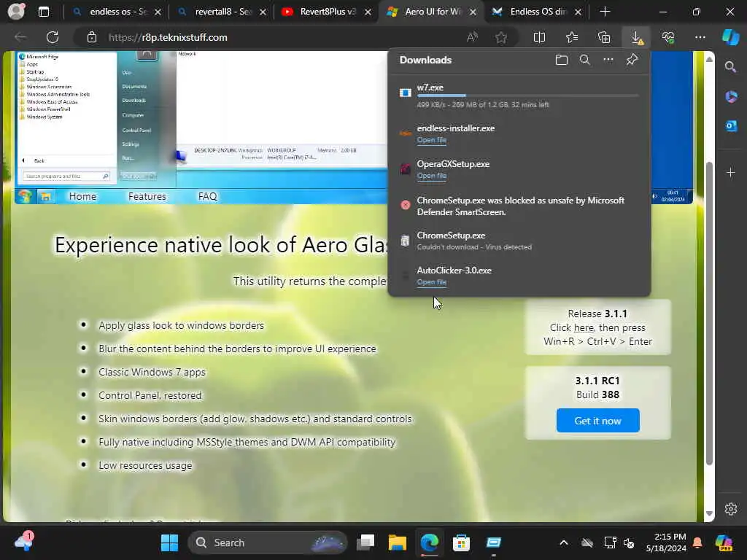The image size is (747, 560).
Task: Toggle the Downloads toolbar icon
Action: coord(636,37)
